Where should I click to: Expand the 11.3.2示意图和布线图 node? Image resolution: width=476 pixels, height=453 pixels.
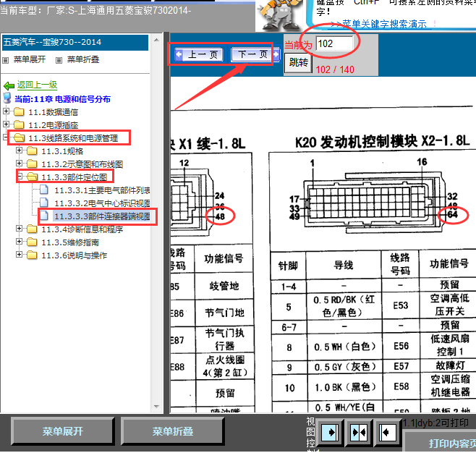coord(19,164)
